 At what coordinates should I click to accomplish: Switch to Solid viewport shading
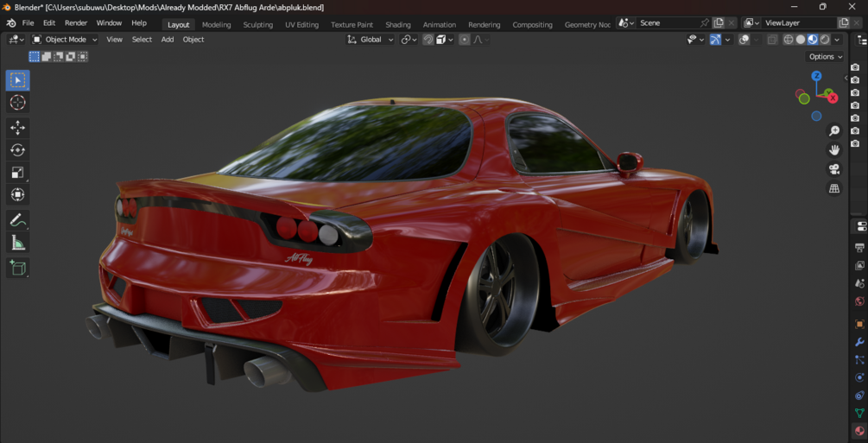[x=801, y=40]
